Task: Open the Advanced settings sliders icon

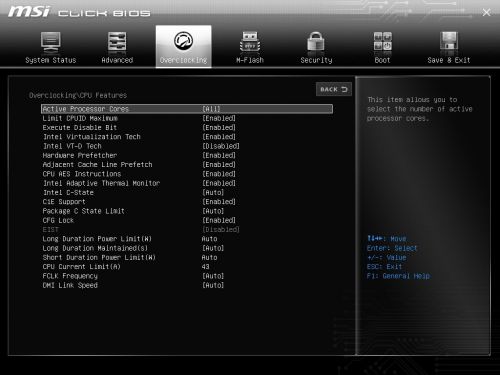Action: tap(117, 42)
